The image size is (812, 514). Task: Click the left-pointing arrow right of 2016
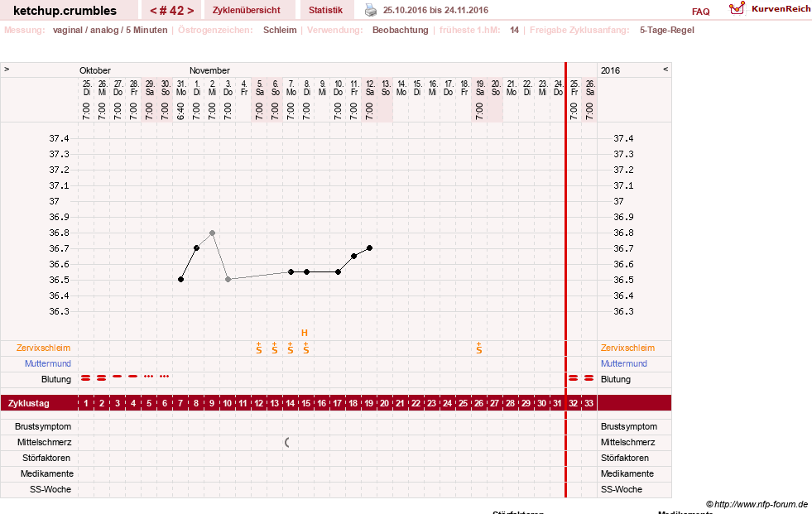pos(665,70)
